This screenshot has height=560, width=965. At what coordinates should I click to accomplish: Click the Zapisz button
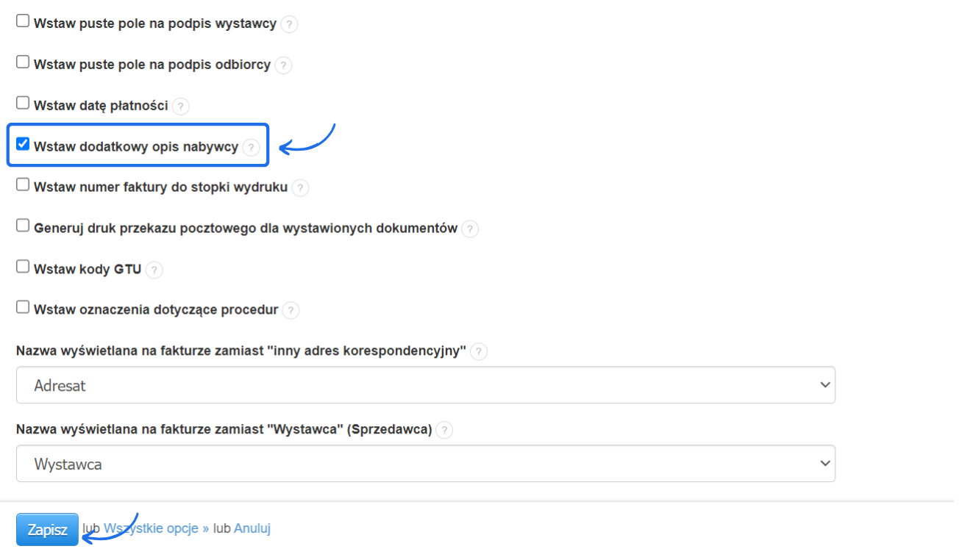click(x=46, y=528)
